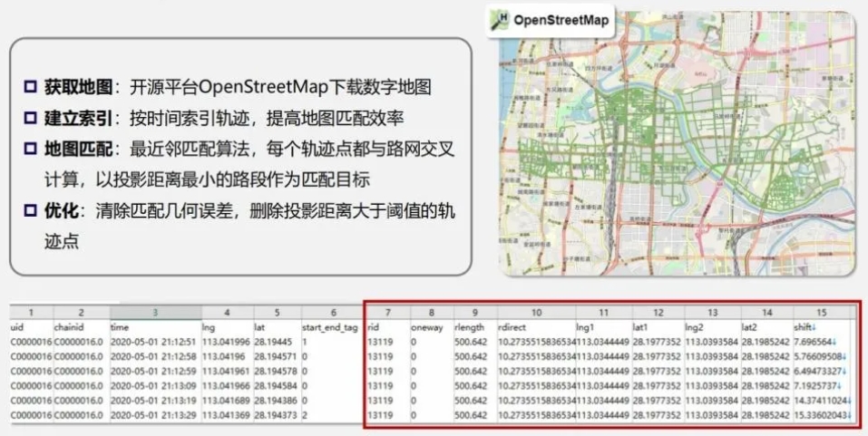This screenshot has width=868, height=436.
Task: Select lat cell 28.194578
Action: click(x=278, y=372)
